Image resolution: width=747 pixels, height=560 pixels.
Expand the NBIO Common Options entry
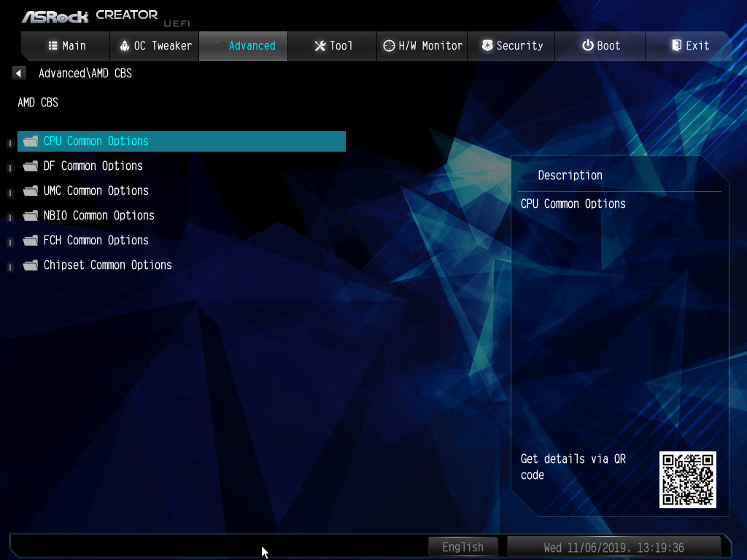tap(98, 216)
